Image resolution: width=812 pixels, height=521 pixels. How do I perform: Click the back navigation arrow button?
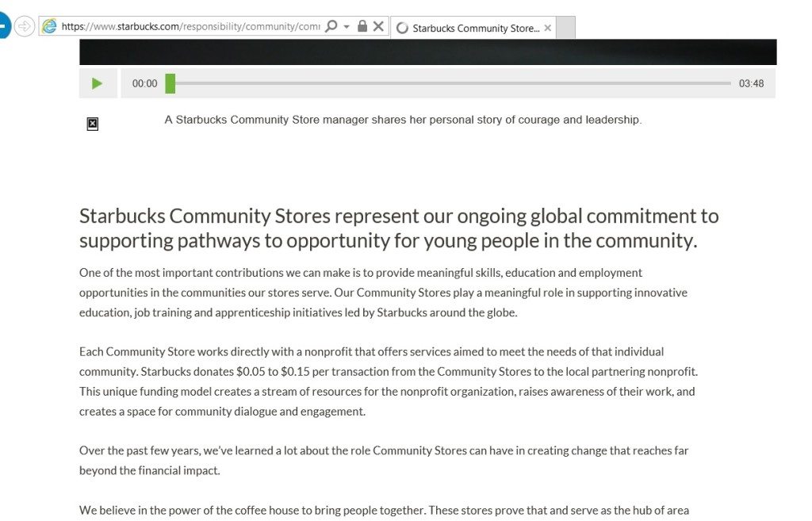[3, 26]
